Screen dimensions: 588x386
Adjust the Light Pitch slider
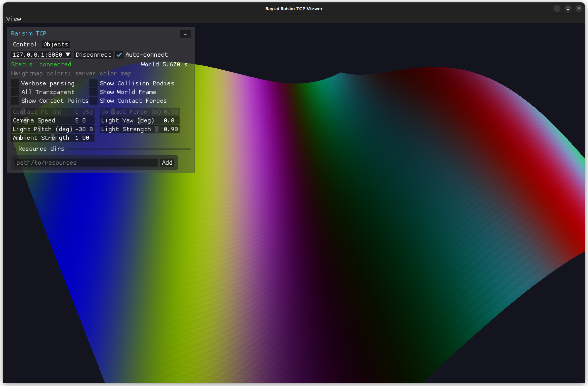click(x=53, y=129)
